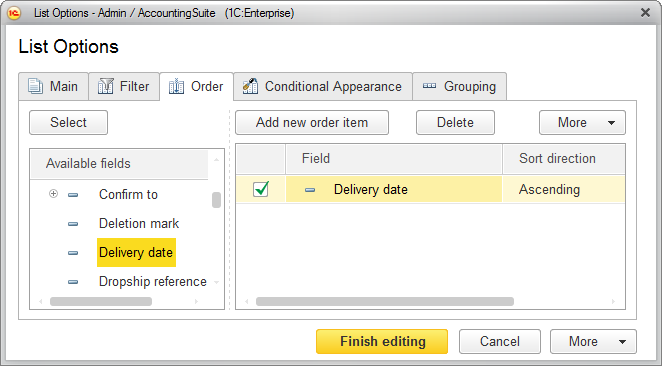Click the order table horizontal scrollbar
This screenshot has height=366, width=662.
tap(385, 301)
